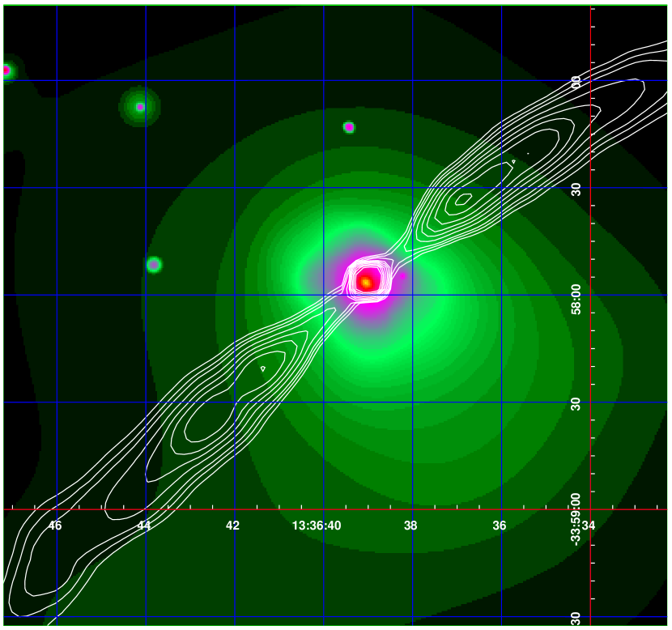
Task: Click the point source above the central core
Action: [349, 127]
